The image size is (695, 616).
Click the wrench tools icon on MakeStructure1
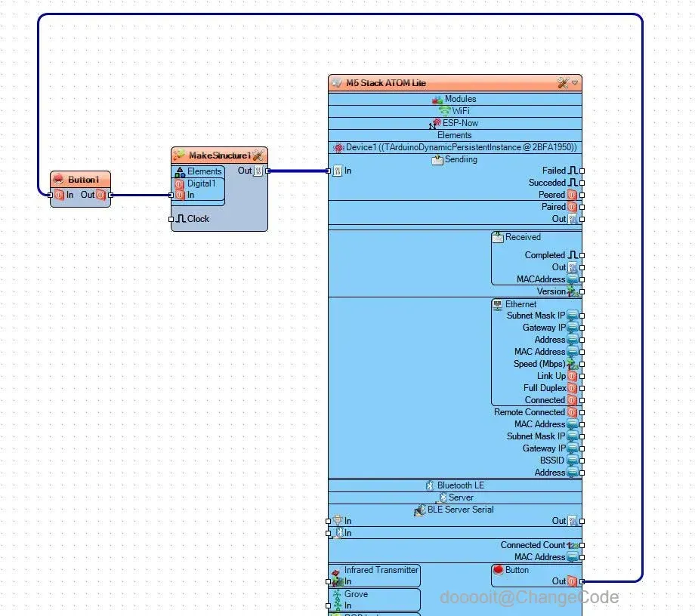point(258,155)
